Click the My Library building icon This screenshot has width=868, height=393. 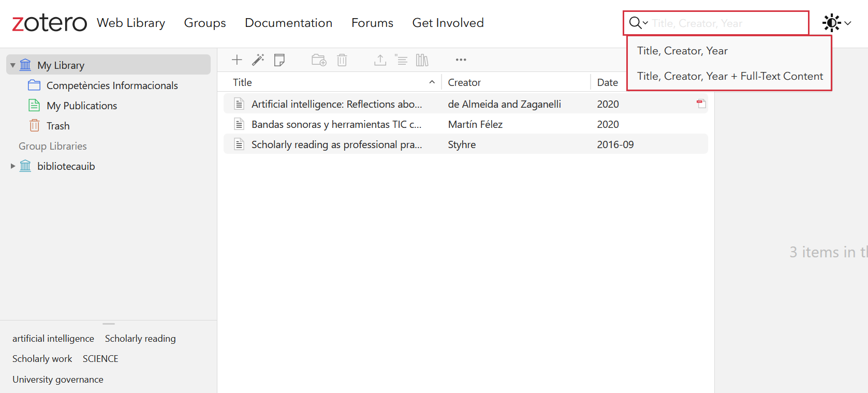[25, 65]
